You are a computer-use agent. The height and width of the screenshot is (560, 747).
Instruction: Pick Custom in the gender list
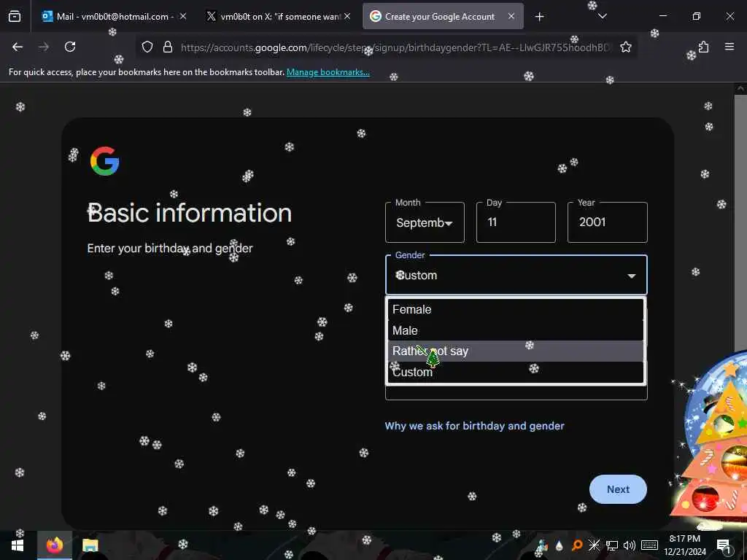pos(516,372)
